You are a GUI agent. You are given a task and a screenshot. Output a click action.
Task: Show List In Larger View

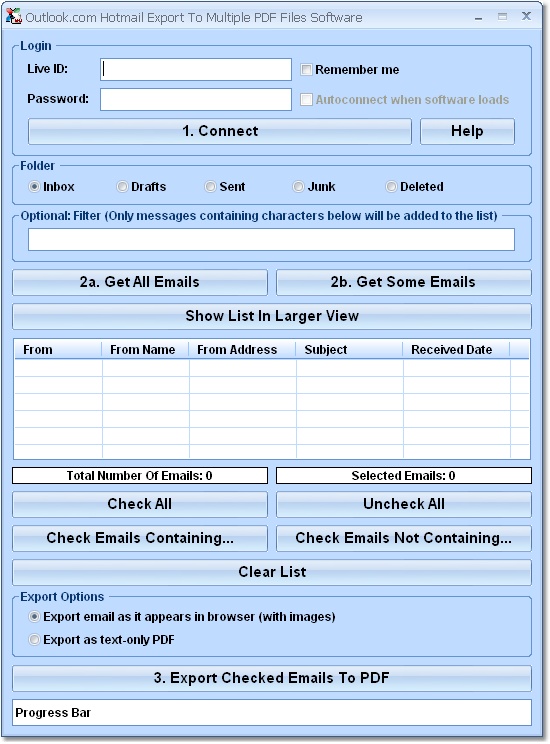(x=272, y=316)
